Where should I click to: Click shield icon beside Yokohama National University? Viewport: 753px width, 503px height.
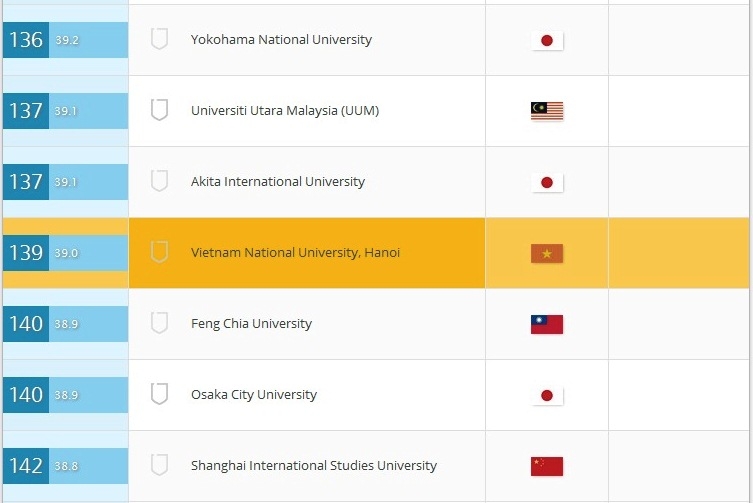[159, 39]
